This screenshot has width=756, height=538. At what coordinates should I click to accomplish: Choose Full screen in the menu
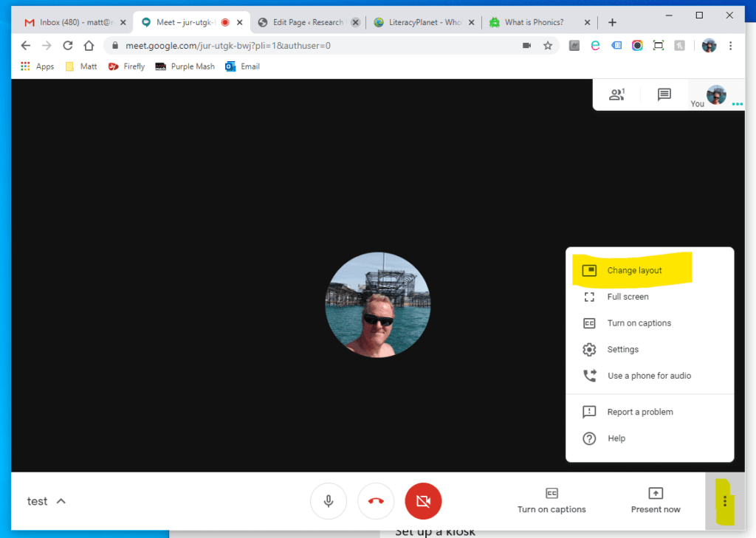pyautogui.click(x=650, y=297)
